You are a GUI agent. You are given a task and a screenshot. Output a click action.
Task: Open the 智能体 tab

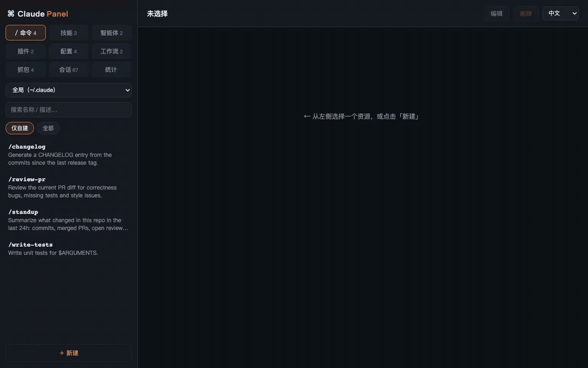coord(112,33)
